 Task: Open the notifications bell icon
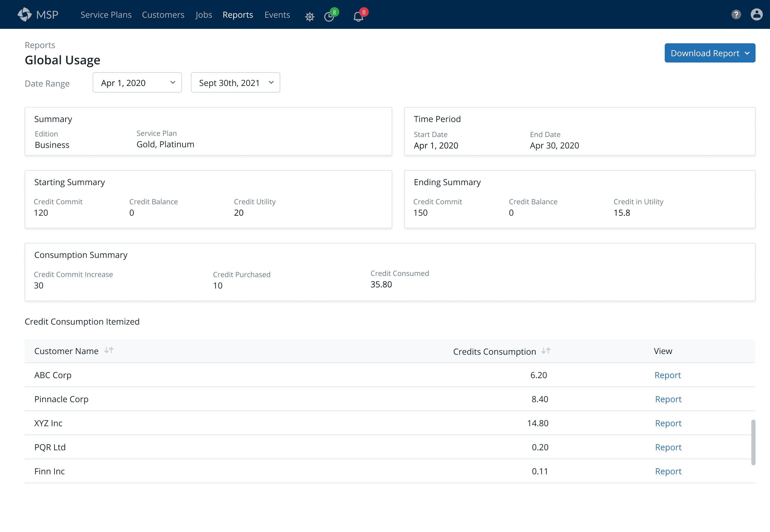click(x=358, y=16)
